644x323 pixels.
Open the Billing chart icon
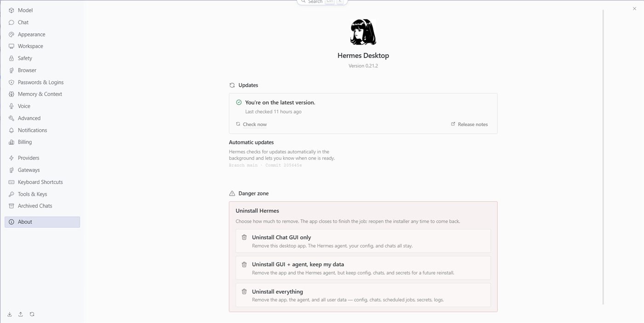[11, 142]
